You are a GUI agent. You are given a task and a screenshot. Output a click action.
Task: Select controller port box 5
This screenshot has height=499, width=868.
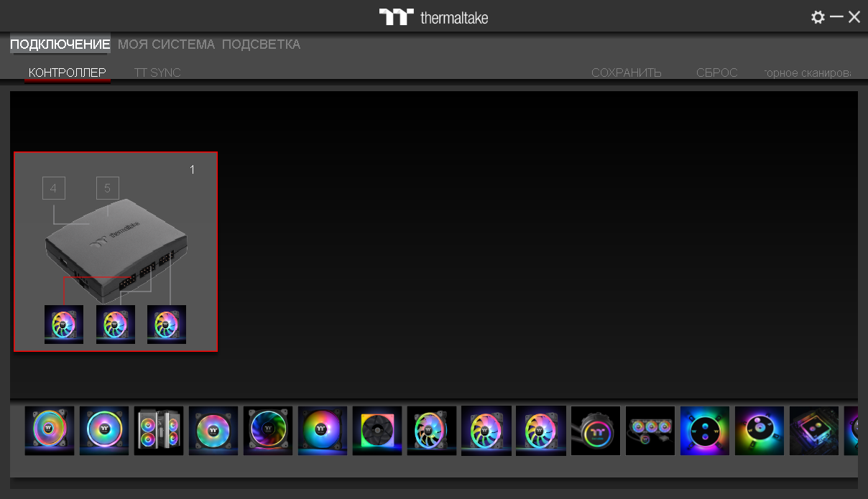tap(108, 188)
